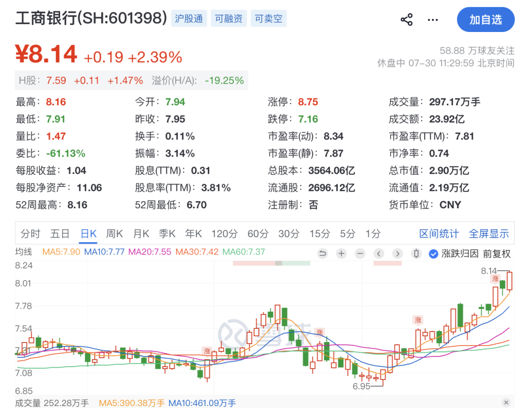Click the 股息率(TTM) value 3.81%
This screenshot has width=532, height=408.
(x=216, y=188)
